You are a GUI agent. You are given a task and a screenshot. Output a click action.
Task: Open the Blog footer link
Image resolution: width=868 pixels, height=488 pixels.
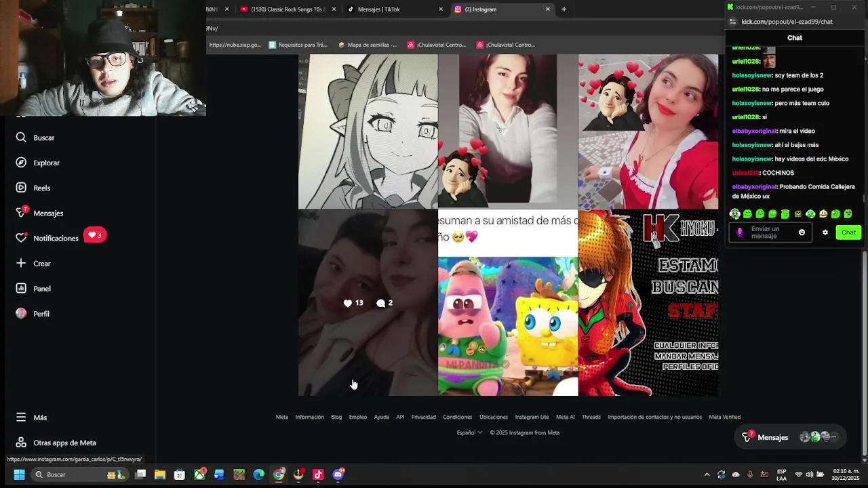pyautogui.click(x=336, y=417)
